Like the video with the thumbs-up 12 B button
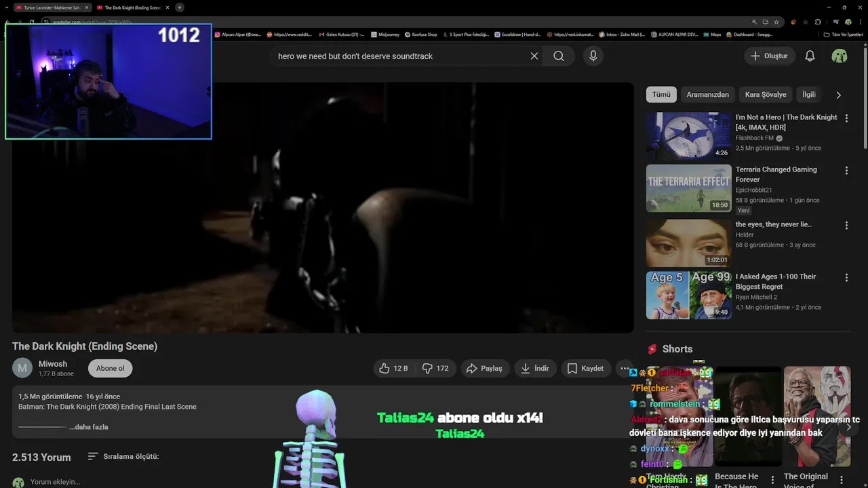The image size is (868, 488). [393, 369]
